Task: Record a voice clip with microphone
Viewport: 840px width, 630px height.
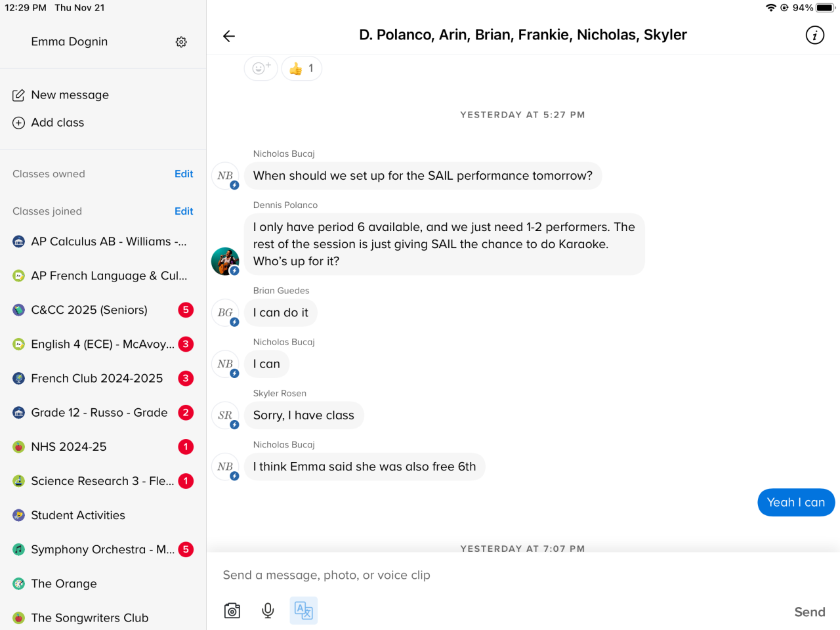Action: pos(268,611)
